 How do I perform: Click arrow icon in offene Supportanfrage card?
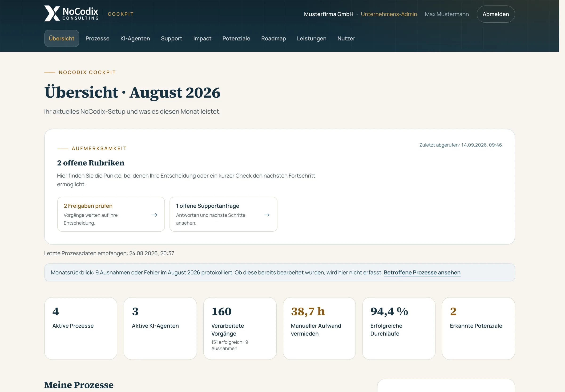(267, 215)
